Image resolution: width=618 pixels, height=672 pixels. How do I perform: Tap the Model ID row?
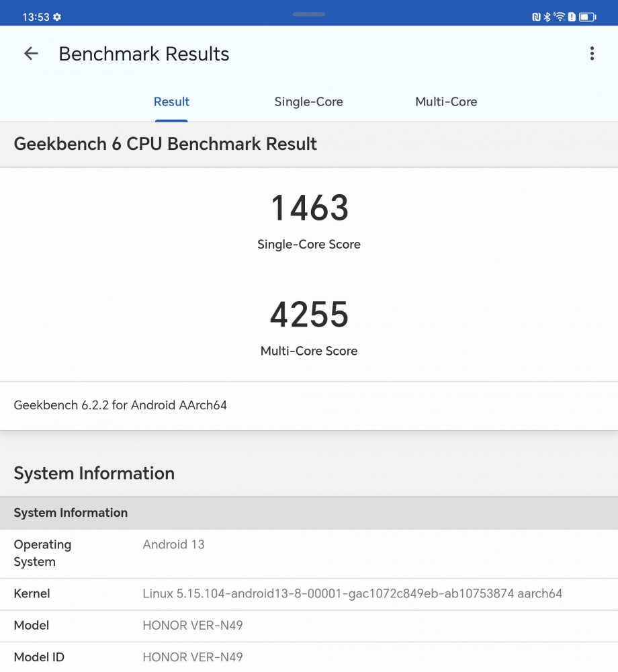[309, 657]
